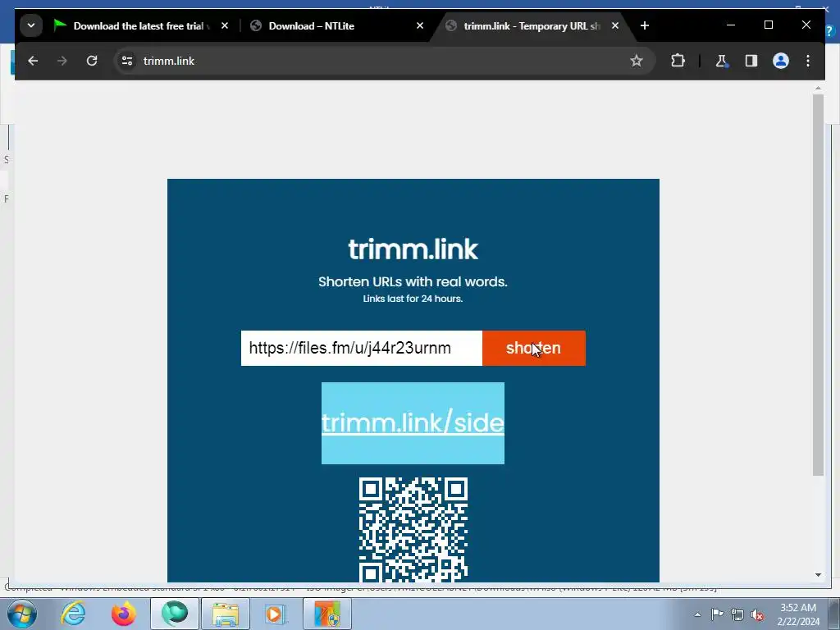Minimize the browser window
840x630 pixels.
point(731,25)
